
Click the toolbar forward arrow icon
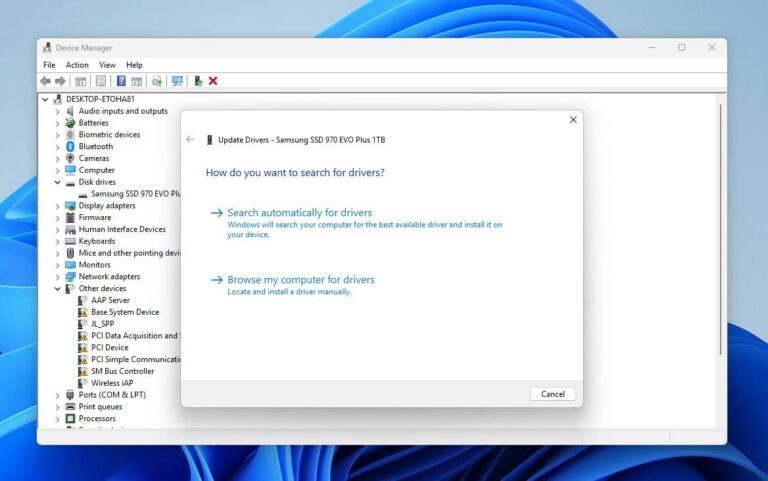pos(61,81)
